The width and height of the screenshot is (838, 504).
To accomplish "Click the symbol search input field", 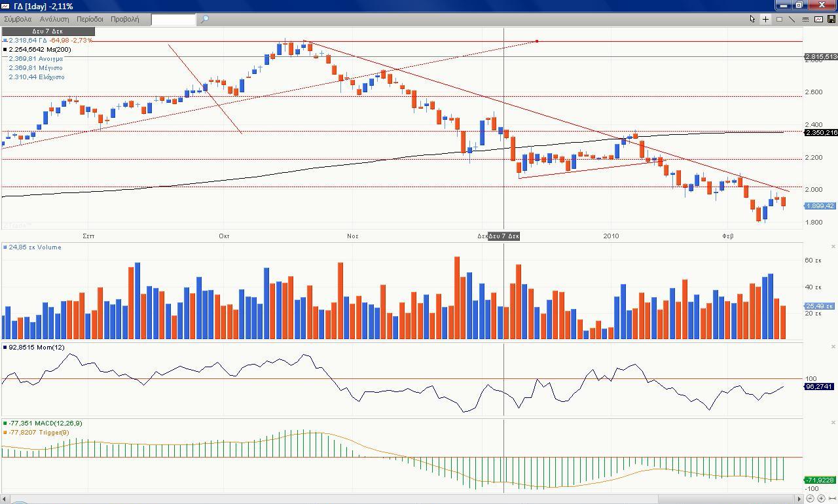I will 173,19.
